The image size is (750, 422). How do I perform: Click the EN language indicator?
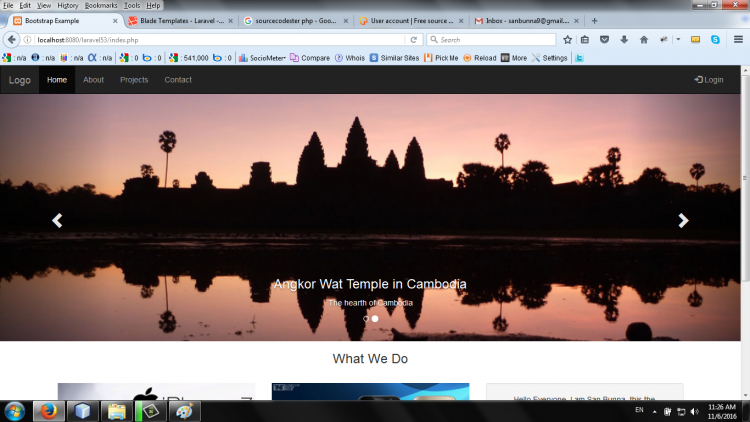tap(639, 410)
